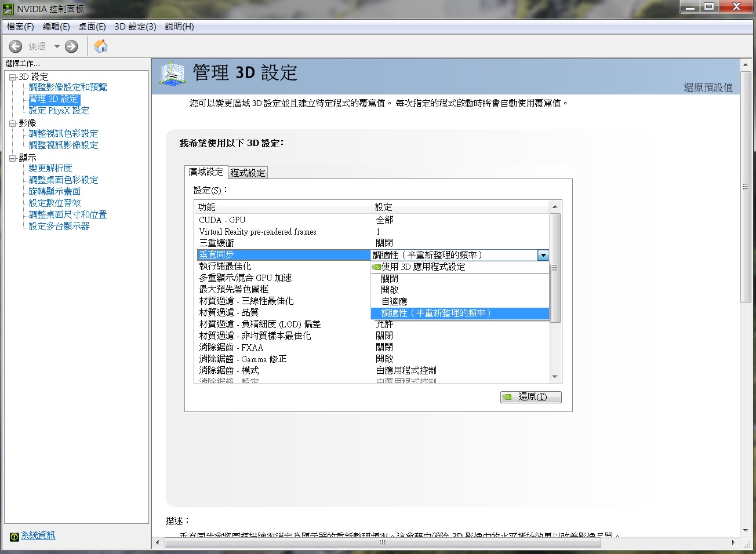Select 消除鋸齒 - FXAA row
This screenshot has width=756, height=554.
coord(372,347)
